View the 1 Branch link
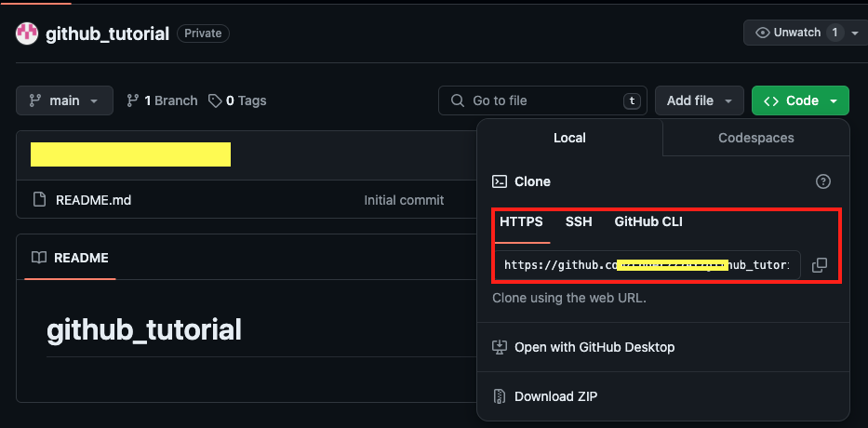Screen dimensions: 868x428 162,100
